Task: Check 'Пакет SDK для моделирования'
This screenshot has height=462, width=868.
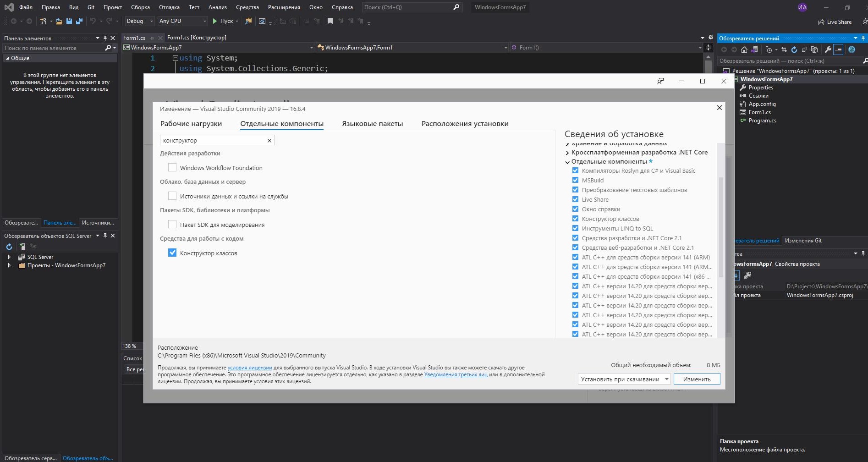Action: coord(172,225)
